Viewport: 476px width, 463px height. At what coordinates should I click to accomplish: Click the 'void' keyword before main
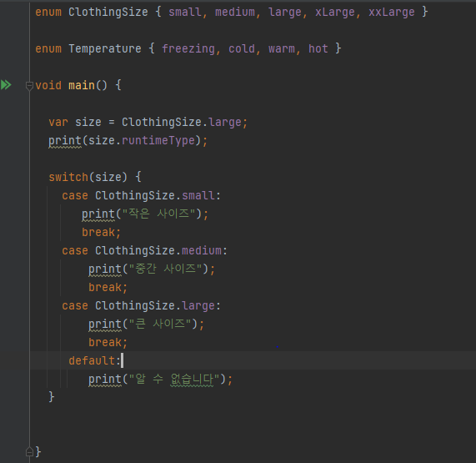[48, 85]
